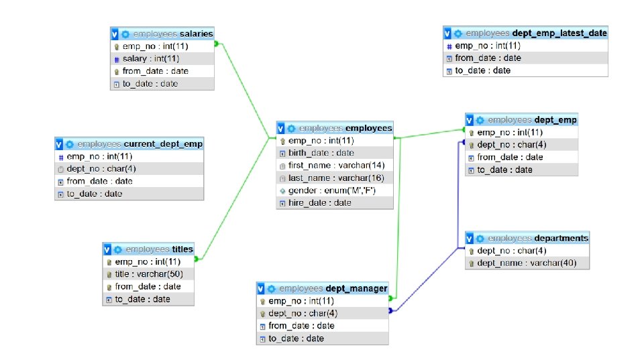644x362 pixels.
Task: Collapse the current_dept_emp table using V toggle
Action: 59,144
